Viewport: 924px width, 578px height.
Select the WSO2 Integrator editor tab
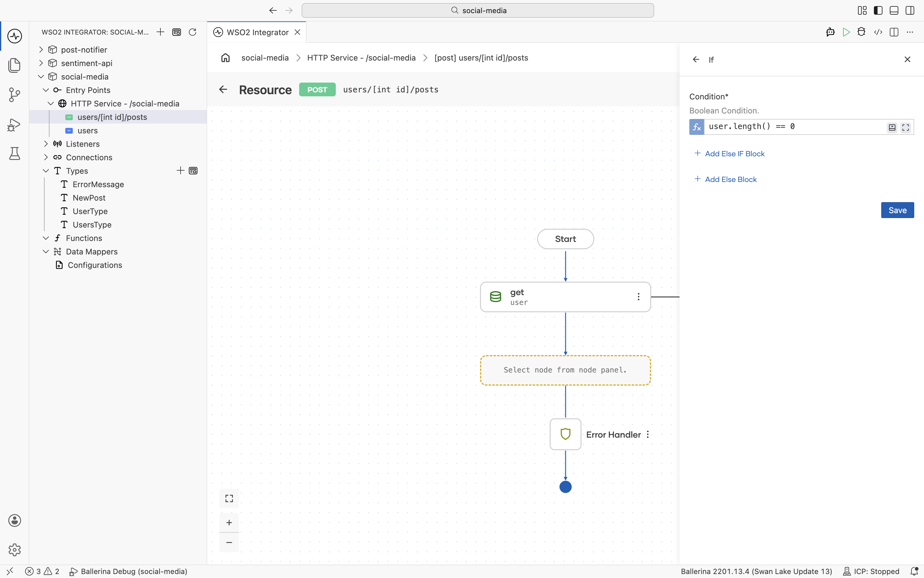(257, 32)
